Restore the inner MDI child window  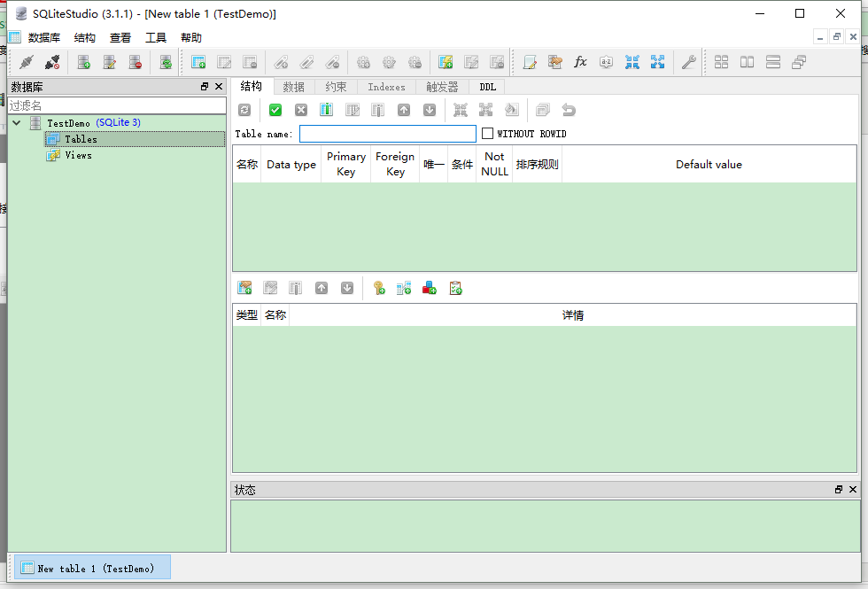coord(837,37)
